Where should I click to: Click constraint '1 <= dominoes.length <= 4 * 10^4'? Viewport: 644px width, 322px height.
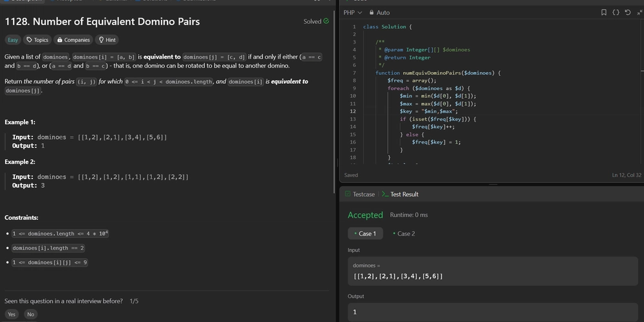click(x=61, y=234)
